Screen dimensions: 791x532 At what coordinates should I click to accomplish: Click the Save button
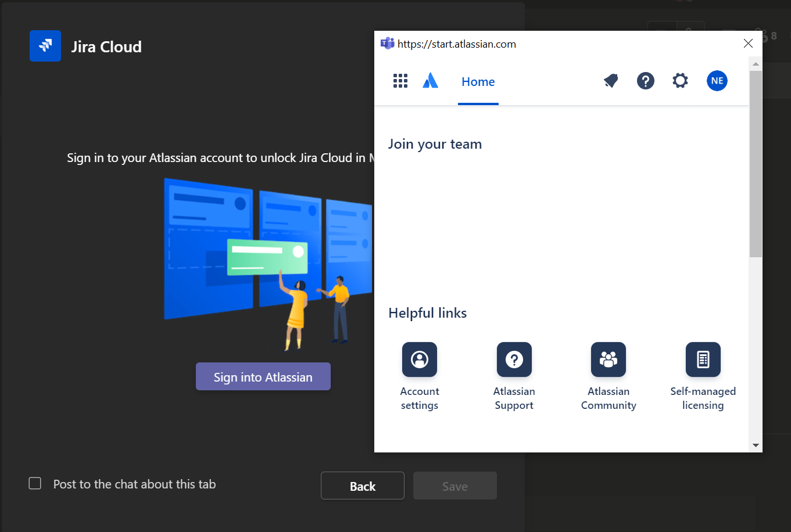pos(455,486)
